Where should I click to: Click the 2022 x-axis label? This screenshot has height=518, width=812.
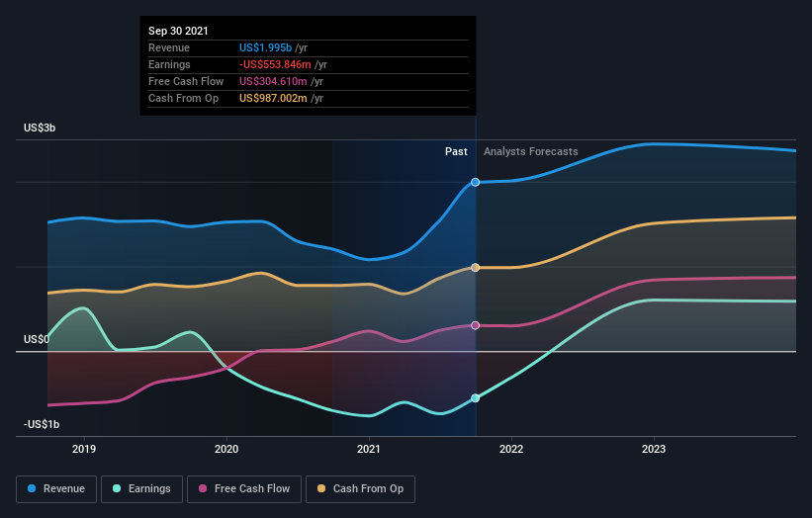pyautogui.click(x=511, y=449)
